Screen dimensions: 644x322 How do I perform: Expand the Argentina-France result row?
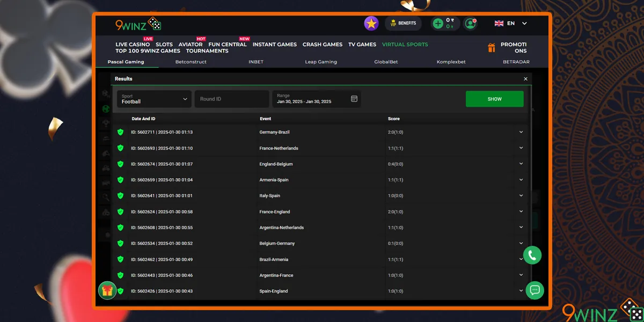(521, 275)
